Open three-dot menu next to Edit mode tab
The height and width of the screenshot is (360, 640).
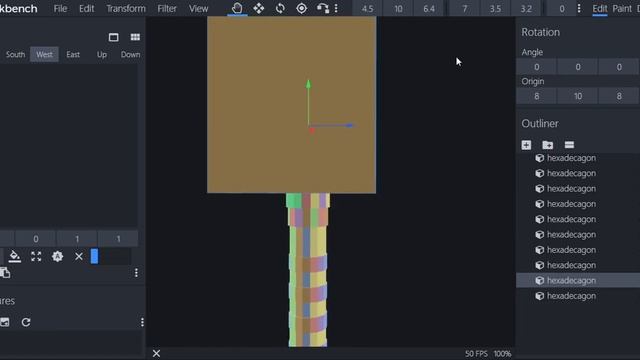[x=579, y=8]
